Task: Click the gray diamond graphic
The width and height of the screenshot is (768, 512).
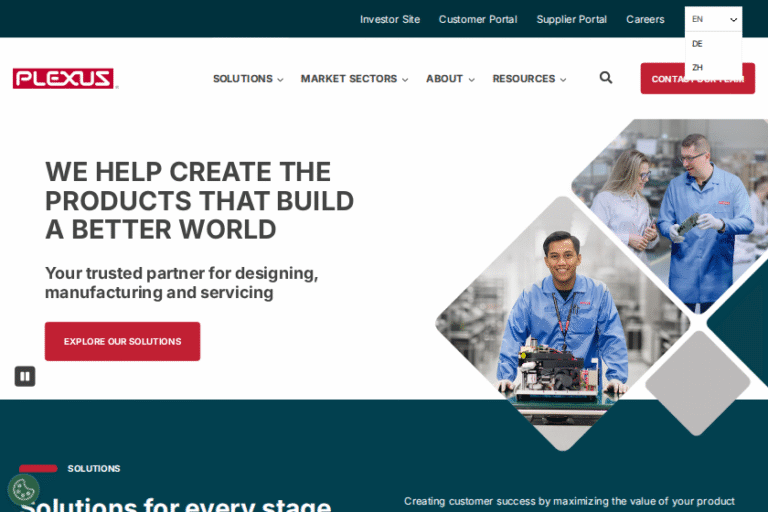Action: (x=697, y=383)
